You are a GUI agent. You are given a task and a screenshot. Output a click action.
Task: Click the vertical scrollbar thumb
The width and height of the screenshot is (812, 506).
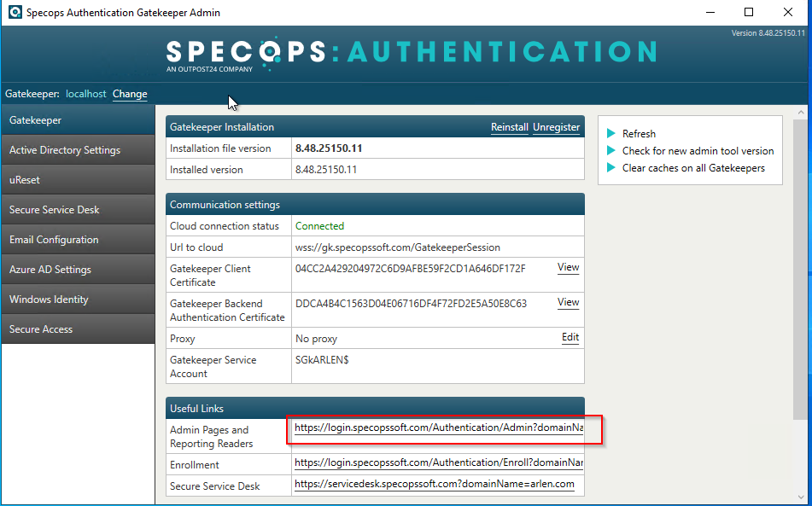pos(801,269)
